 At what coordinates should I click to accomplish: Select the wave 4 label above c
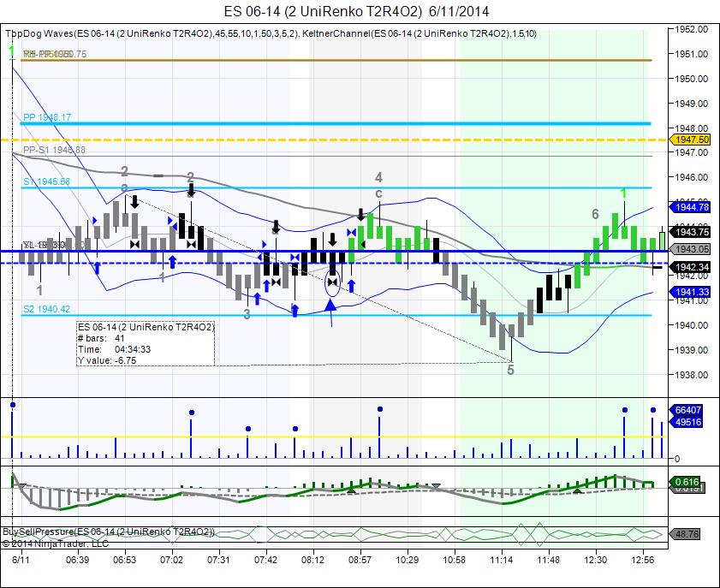tap(378, 177)
